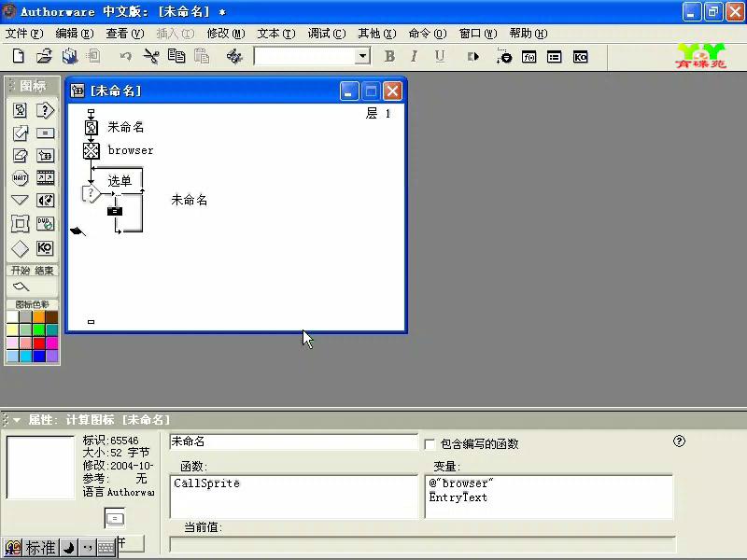Click the calculation icon button in properties
The height and width of the screenshot is (560, 747).
[114, 518]
